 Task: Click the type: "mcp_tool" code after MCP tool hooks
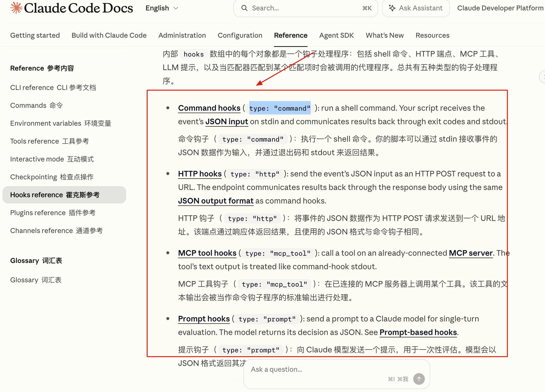click(x=278, y=253)
